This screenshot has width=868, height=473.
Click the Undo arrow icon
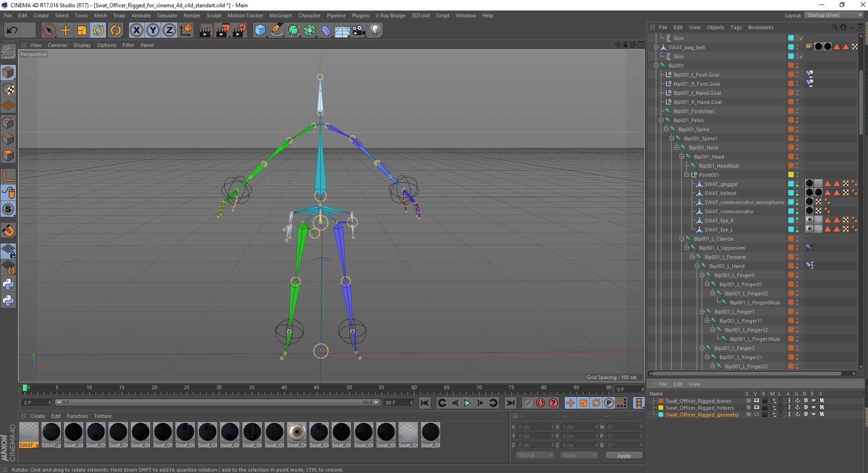pos(12,31)
